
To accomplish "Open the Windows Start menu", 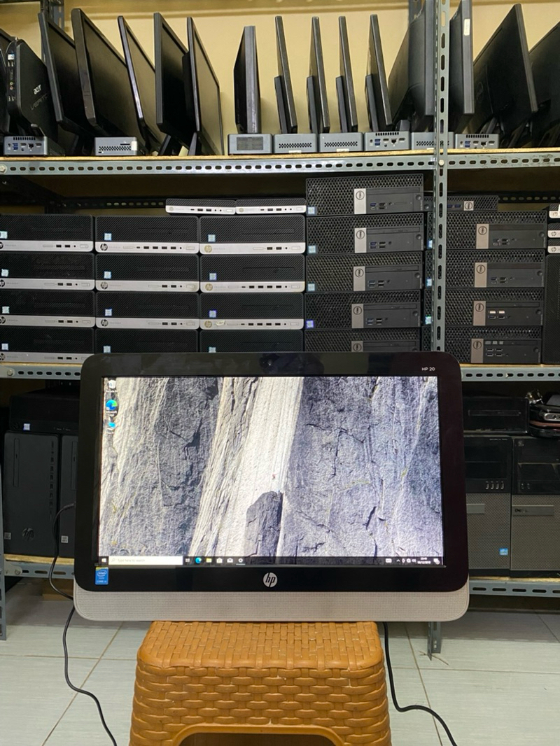I will pos(104,561).
